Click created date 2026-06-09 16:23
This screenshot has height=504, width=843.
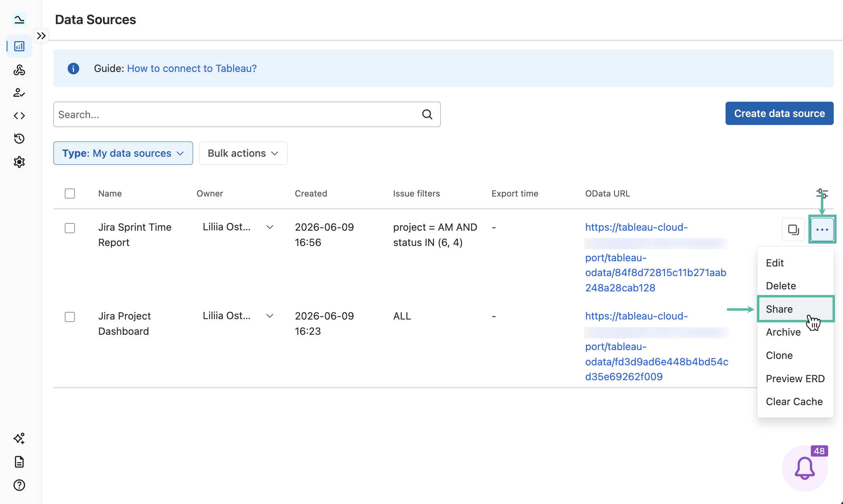(324, 324)
